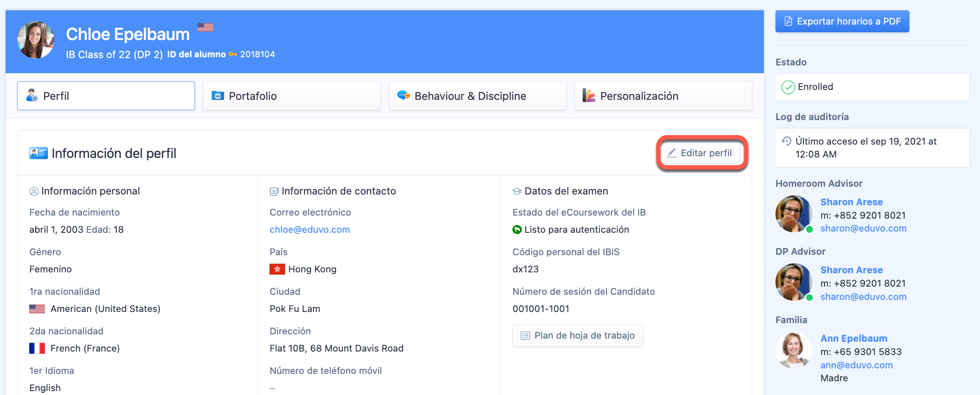The width and height of the screenshot is (980, 395).
Task: Open Sharon Arese's Homeroom Advisor profile link
Action: click(x=851, y=202)
